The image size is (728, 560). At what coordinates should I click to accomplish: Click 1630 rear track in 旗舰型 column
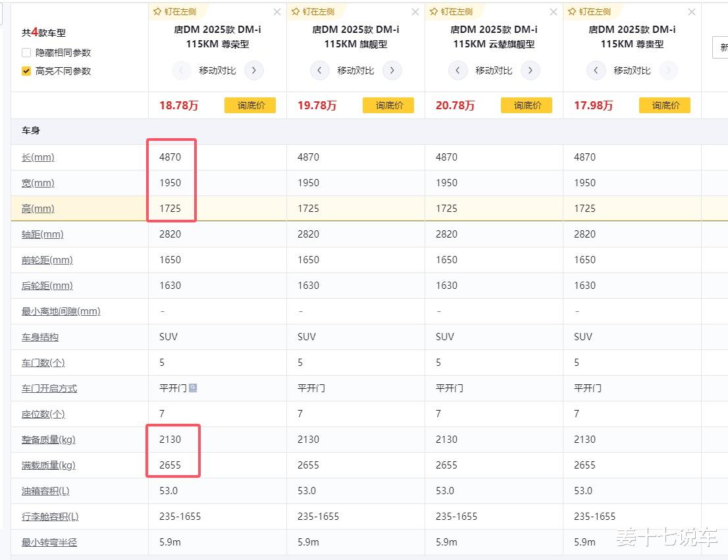pos(308,286)
